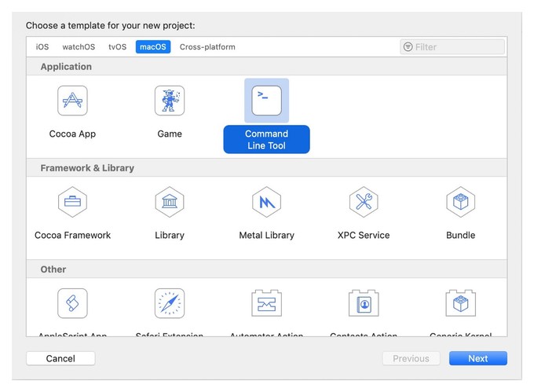The width and height of the screenshot is (534, 392).
Task: Select the AppleScript App scroll icon
Action: [x=72, y=303]
